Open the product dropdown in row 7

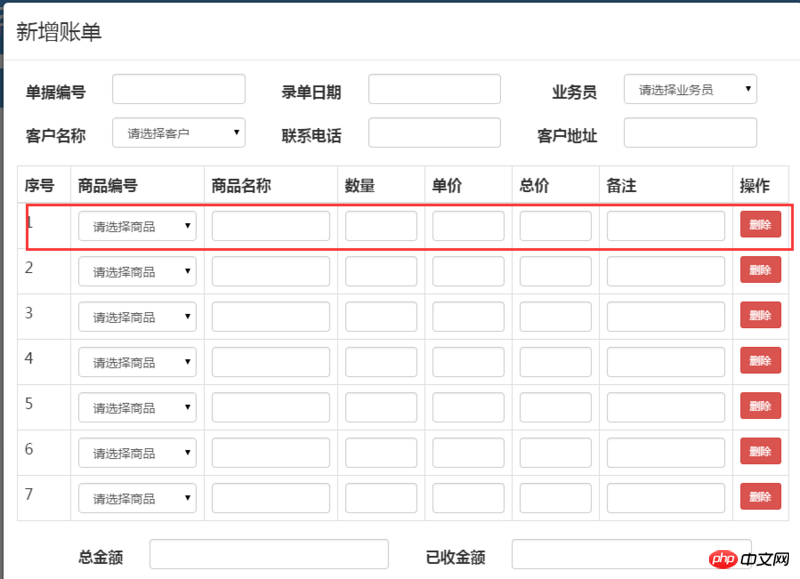137,498
